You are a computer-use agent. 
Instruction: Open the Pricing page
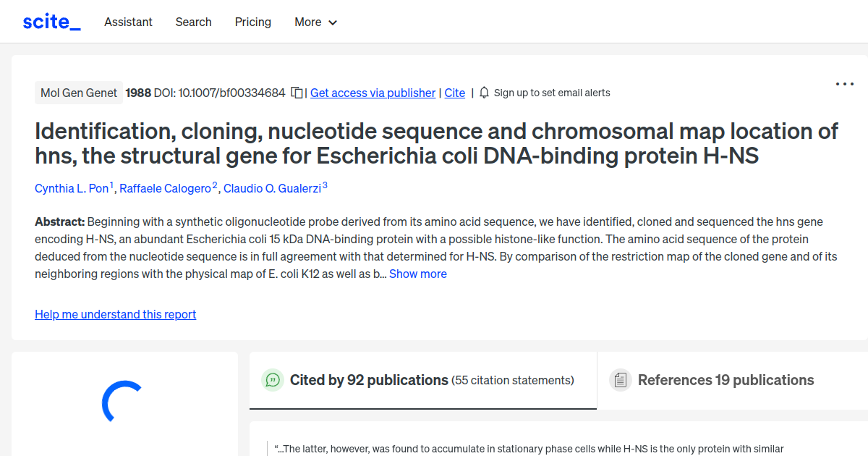252,22
